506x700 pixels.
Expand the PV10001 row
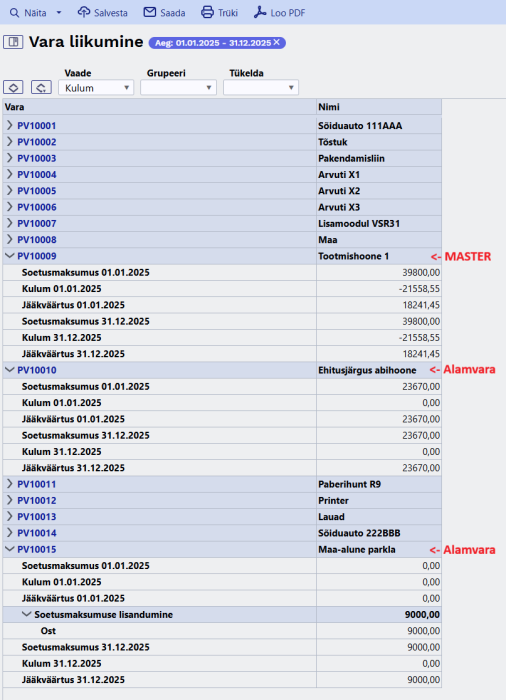click(9, 125)
